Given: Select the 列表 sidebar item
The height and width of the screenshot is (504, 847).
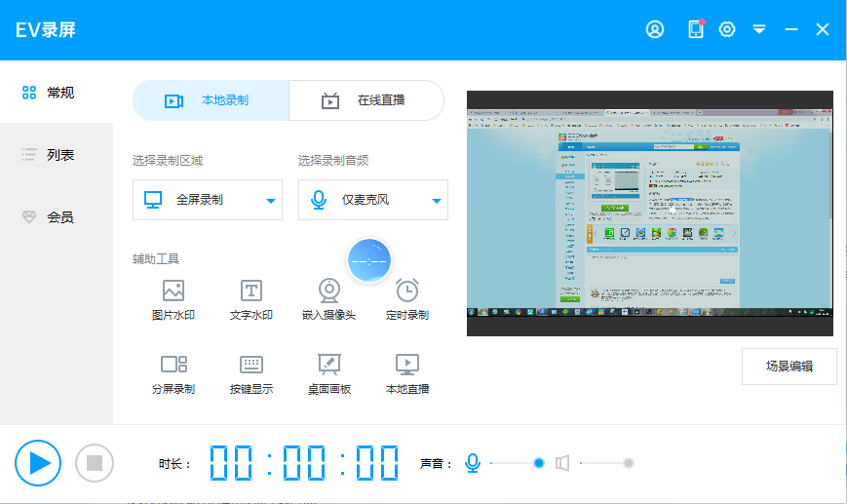Looking at the screenshot, I should 57,155.
